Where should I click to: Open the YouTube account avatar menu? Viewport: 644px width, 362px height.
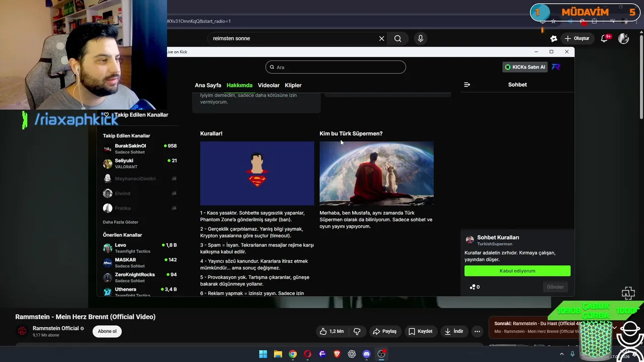[623, 38]
